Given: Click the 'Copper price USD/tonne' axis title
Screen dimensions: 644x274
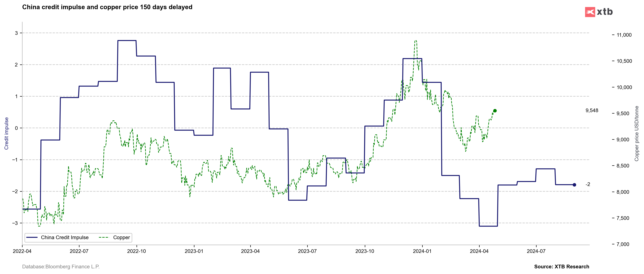Looking at the screenshot, I should [636, 134].
